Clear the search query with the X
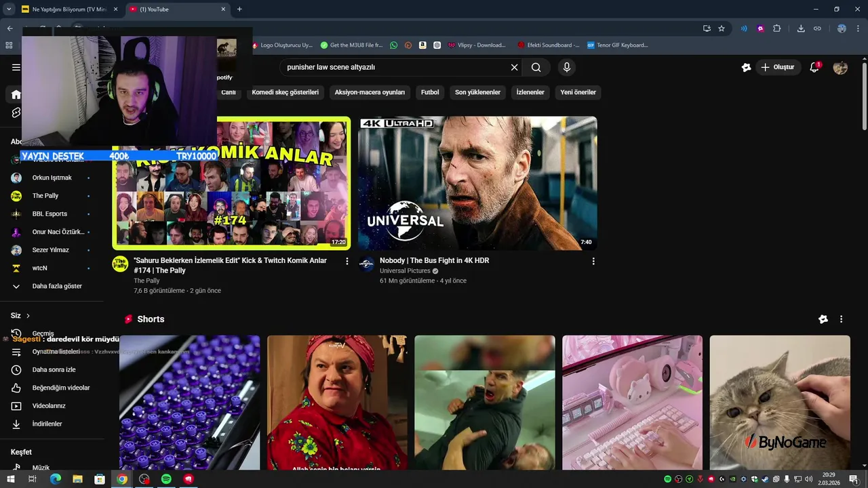Viewport: 868px width, 488px height. point(514,67)
